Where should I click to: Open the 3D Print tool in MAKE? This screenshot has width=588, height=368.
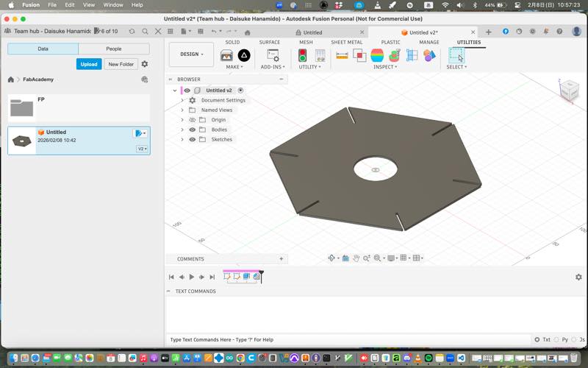tap(226, 55)
